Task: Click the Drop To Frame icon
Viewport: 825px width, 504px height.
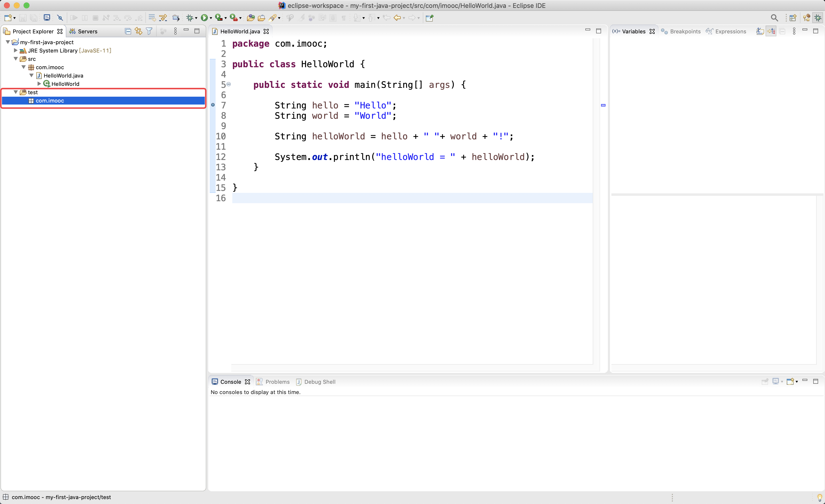Action: 152,18
